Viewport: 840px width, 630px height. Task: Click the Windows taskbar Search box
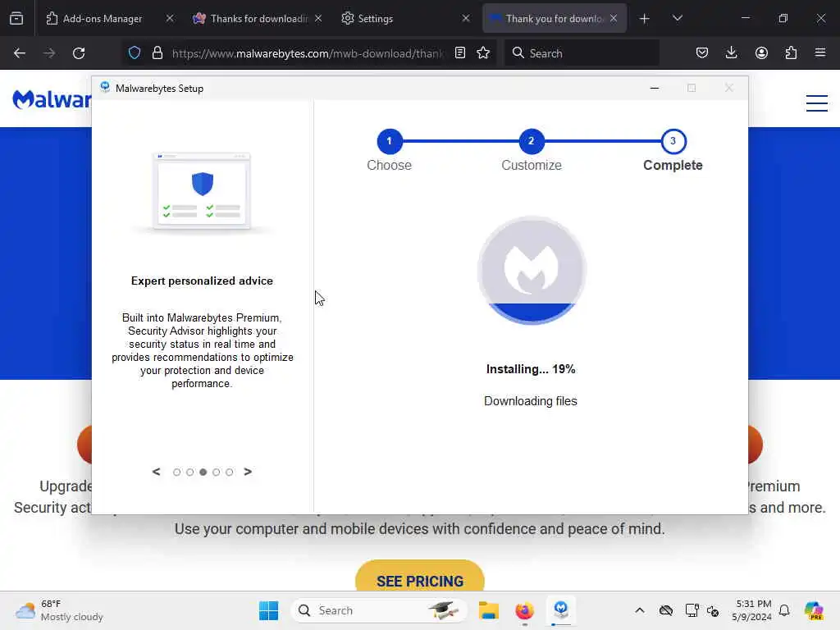(x=379, y=610)
